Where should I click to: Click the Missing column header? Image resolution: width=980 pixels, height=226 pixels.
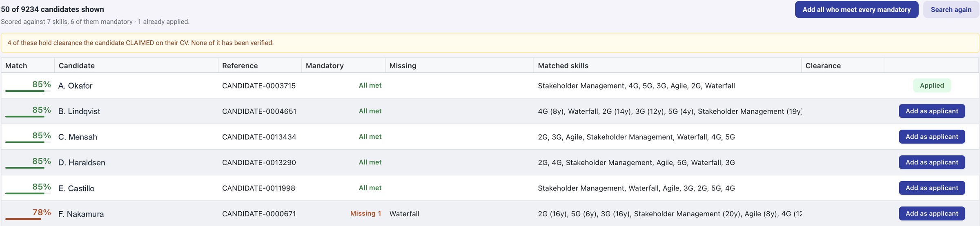(459, 65)
